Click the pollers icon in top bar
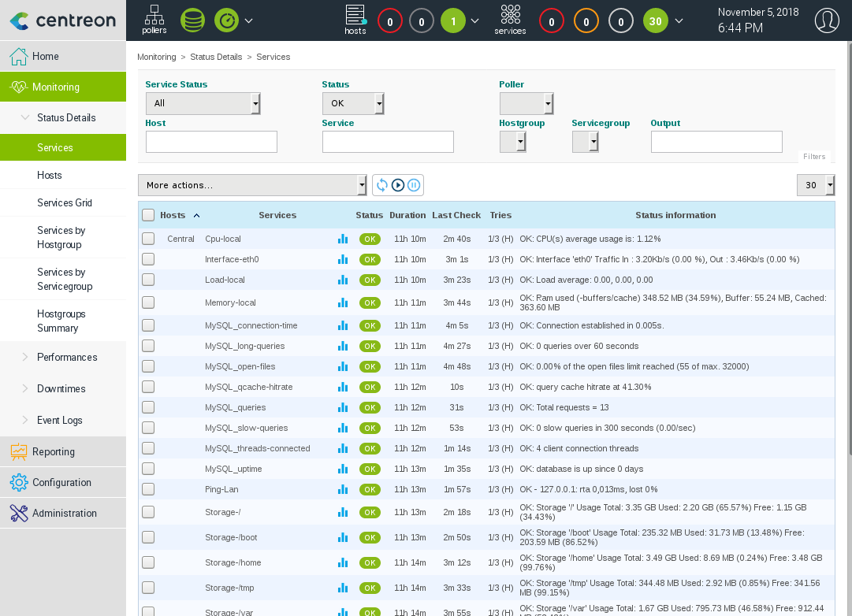Viewport: 852px width, 616px height. click(x=154, y=20)
